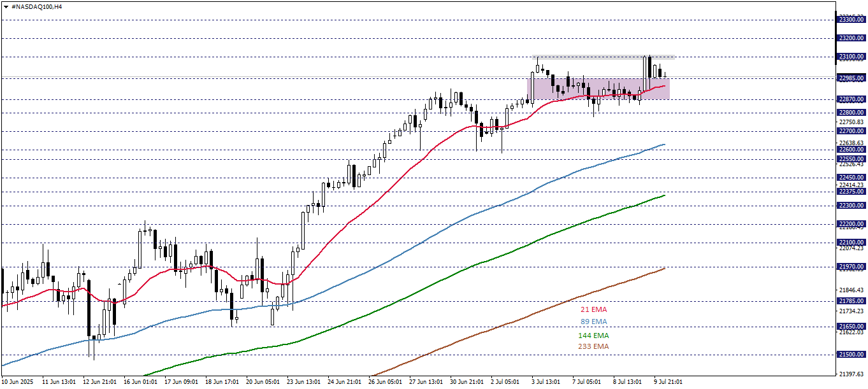Click the 22375.00 price level label
868x389 pixels.
tap(851, 192)
